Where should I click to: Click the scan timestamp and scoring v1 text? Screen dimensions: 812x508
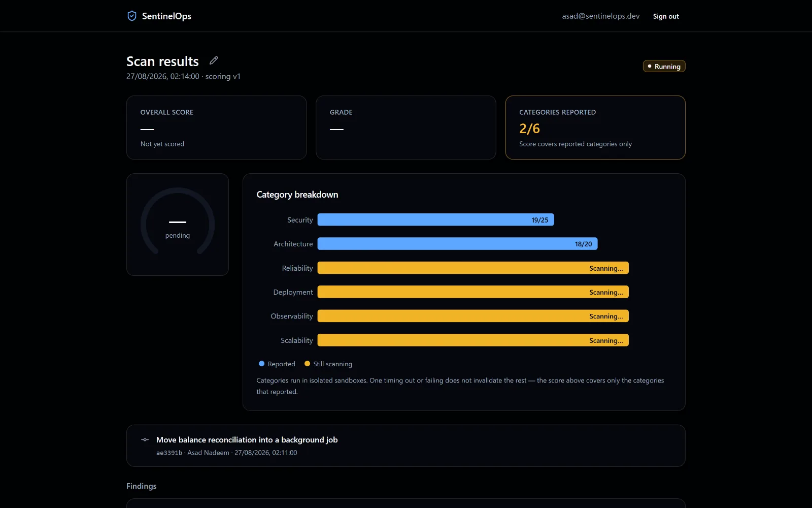tap(183, 76)
